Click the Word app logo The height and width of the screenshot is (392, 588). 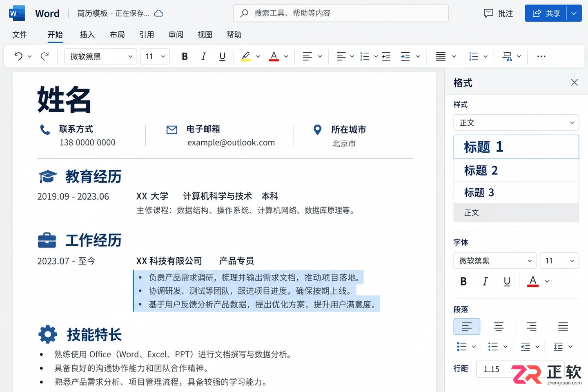pos(17,13)
